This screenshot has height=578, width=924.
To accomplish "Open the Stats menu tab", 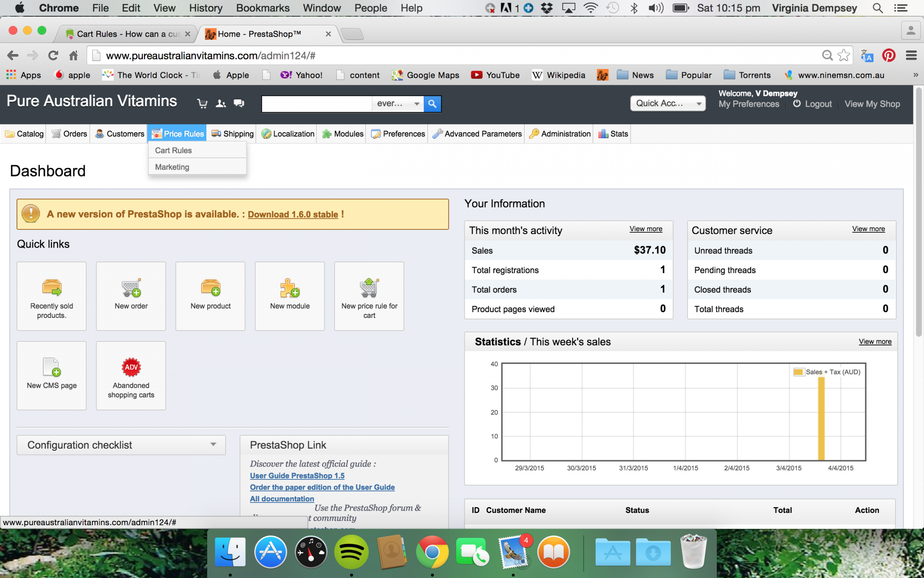I will point(613,134).
